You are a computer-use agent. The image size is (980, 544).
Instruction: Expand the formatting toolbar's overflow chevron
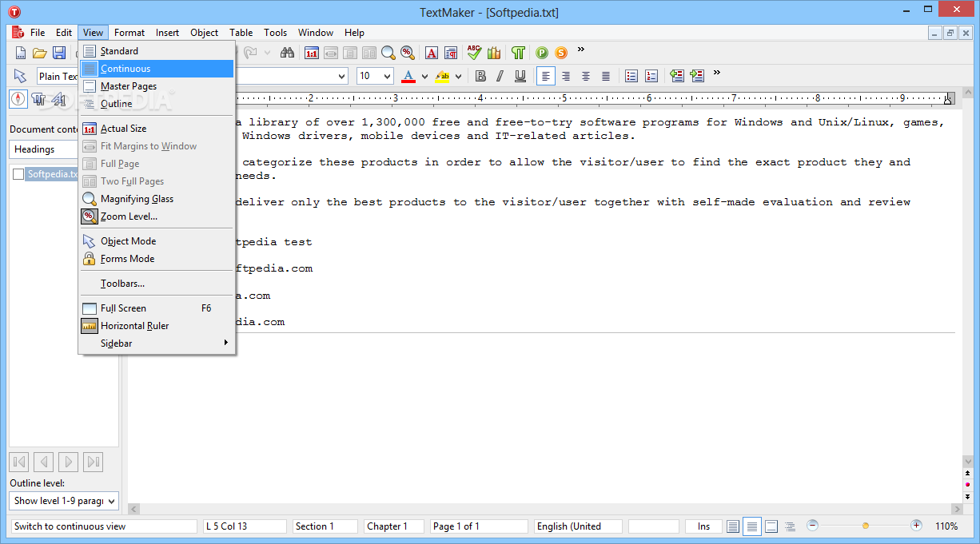pyautogui.click(x=717, y=73)
